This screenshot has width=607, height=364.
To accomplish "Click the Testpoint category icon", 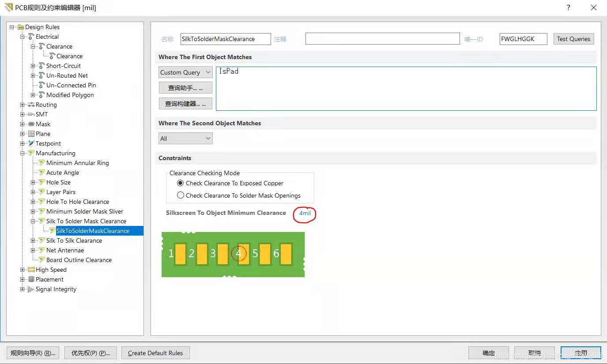I will [31, 143].
